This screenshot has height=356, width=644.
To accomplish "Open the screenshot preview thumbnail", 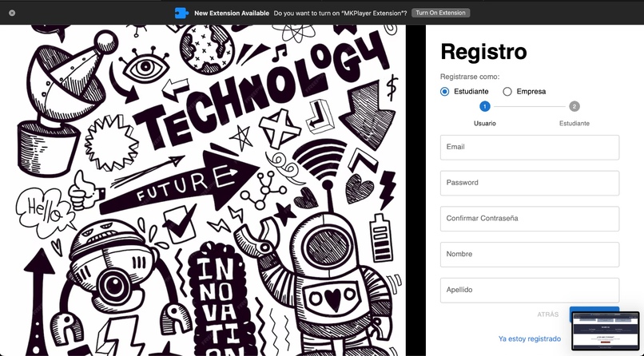I will [606, 330].
